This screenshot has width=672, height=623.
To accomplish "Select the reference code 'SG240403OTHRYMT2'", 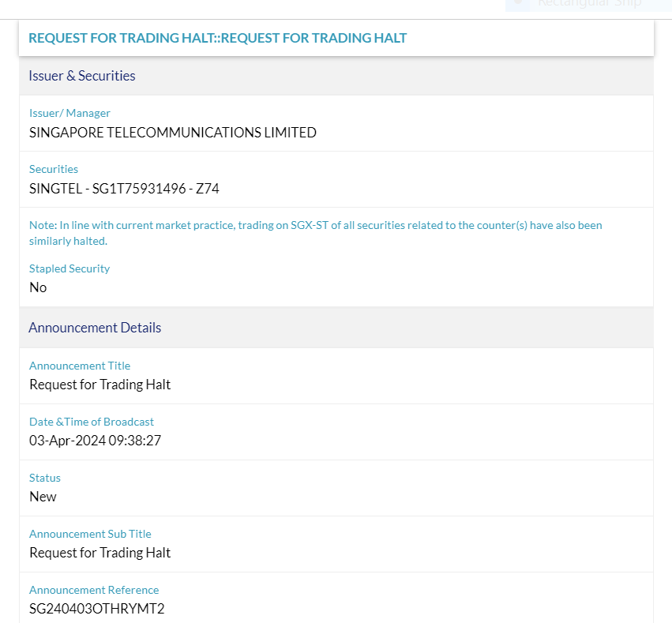I will point(97,609).
